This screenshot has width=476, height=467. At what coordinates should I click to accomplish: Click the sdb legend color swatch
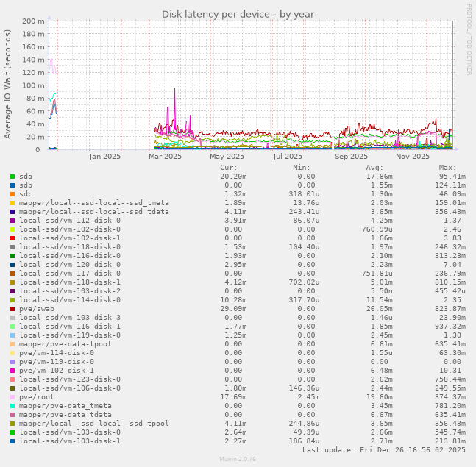13,185
